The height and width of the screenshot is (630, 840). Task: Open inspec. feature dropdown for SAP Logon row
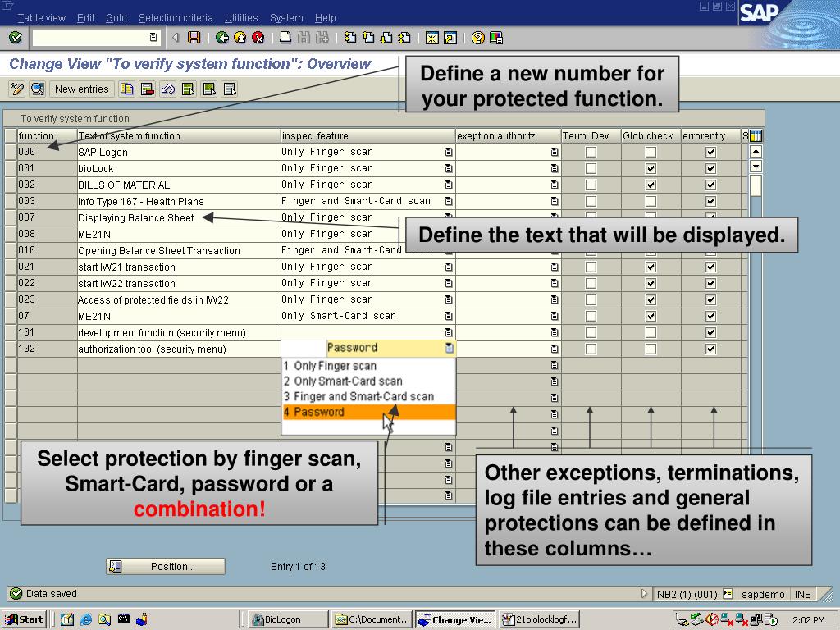point(449,152)
